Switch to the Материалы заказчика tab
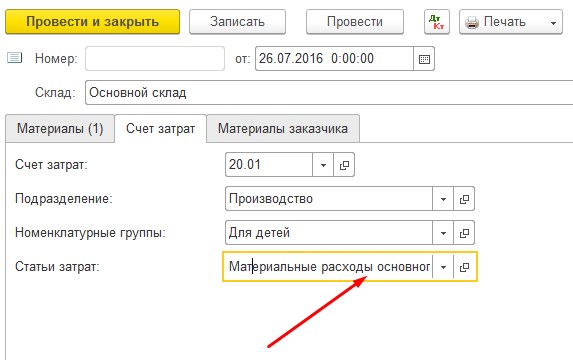 coord(283,129)
